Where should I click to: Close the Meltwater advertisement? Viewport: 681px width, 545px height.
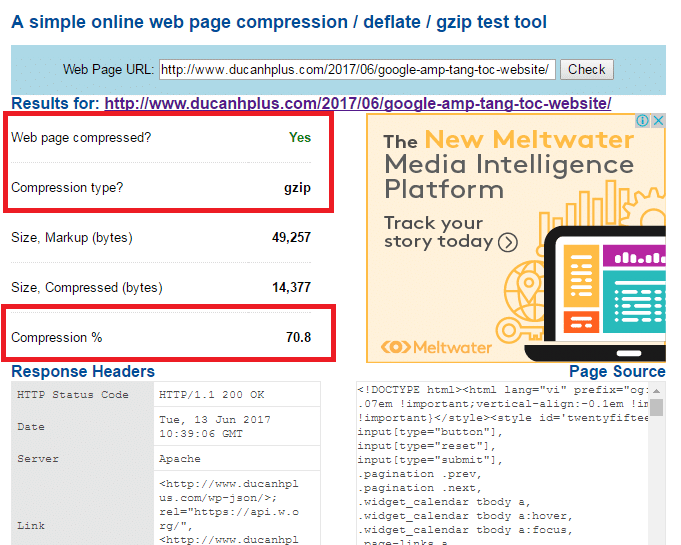click(x=657, y=121)
